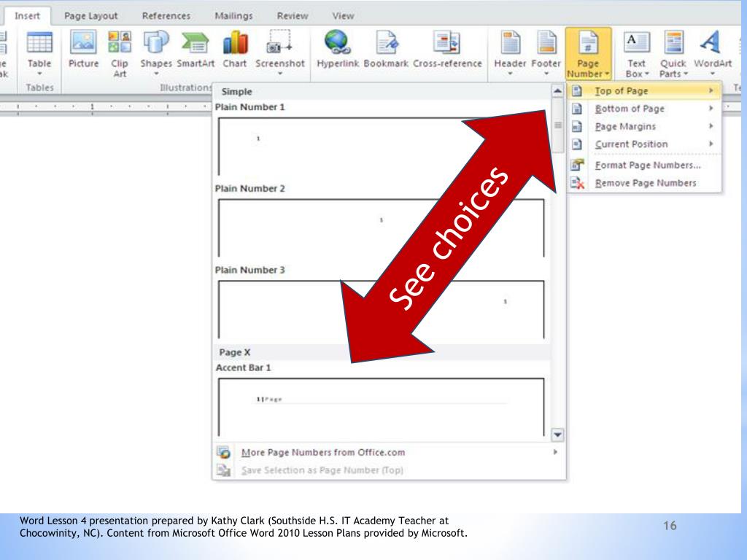Switch to the Page Layout tab
This screenshot has height=560, width=747.
[90, 16]
